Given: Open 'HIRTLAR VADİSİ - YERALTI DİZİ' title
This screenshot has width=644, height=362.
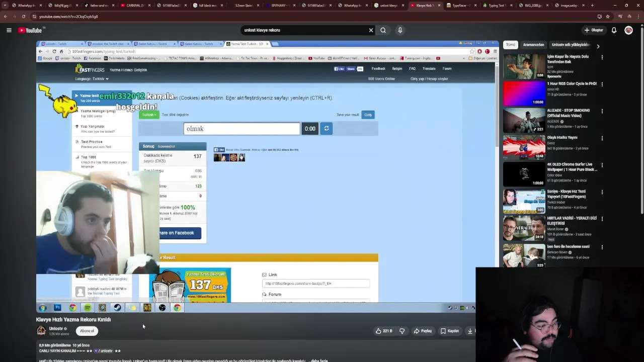Looking at the screenshot, I should coord(572,221).
